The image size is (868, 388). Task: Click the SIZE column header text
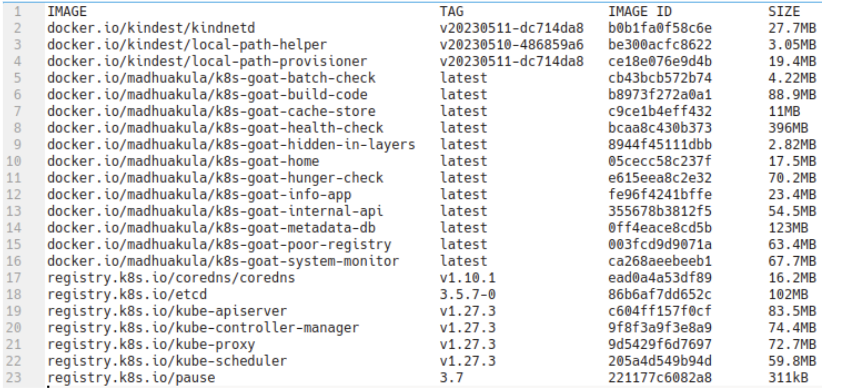784,11
